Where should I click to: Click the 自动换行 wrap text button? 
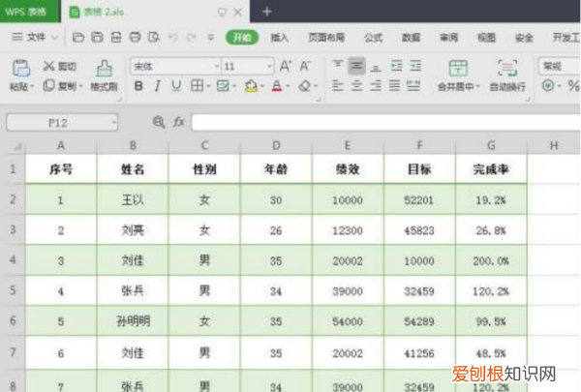click(507, 75)
